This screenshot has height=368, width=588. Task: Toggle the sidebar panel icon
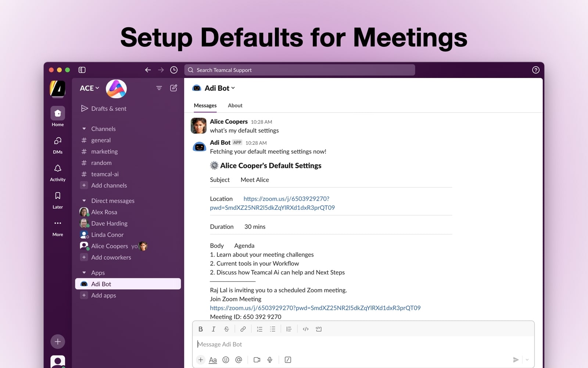(x=82, y=70)
